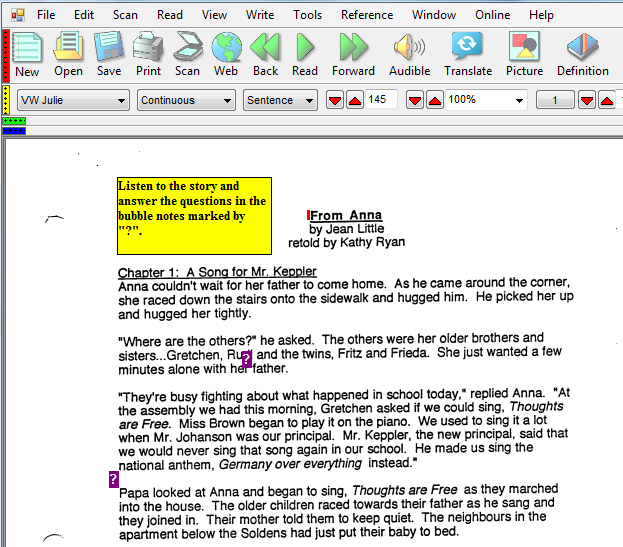Click the yellow toolbar grip handle
The height and width of the screenshot is (547, 623).
tap(6, 100)
